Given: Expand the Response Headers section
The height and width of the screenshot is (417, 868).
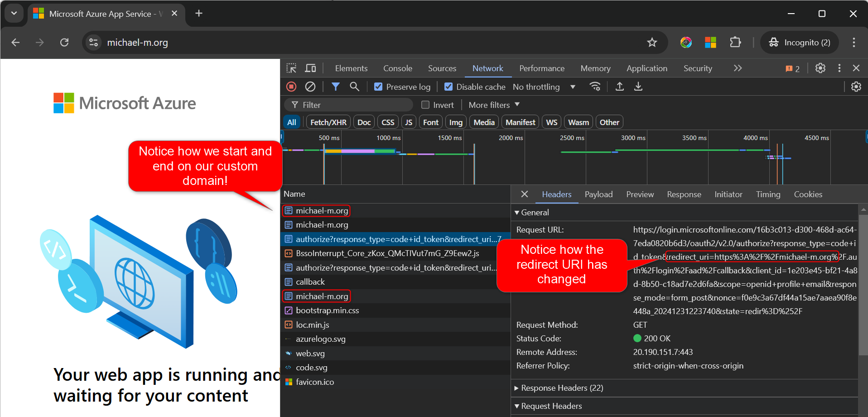Looking at the screenshot, I should coord(562,388).
